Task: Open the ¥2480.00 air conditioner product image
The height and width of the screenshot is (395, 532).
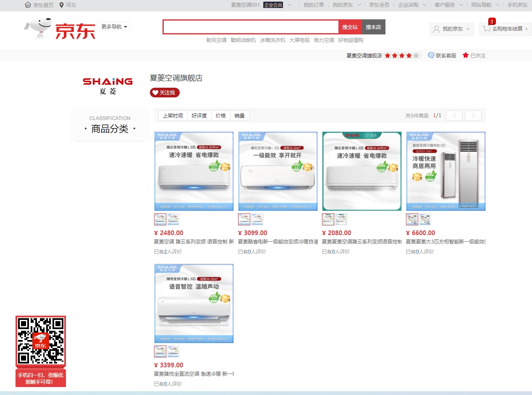Action: pyautogui.click(x=194, y=171)
